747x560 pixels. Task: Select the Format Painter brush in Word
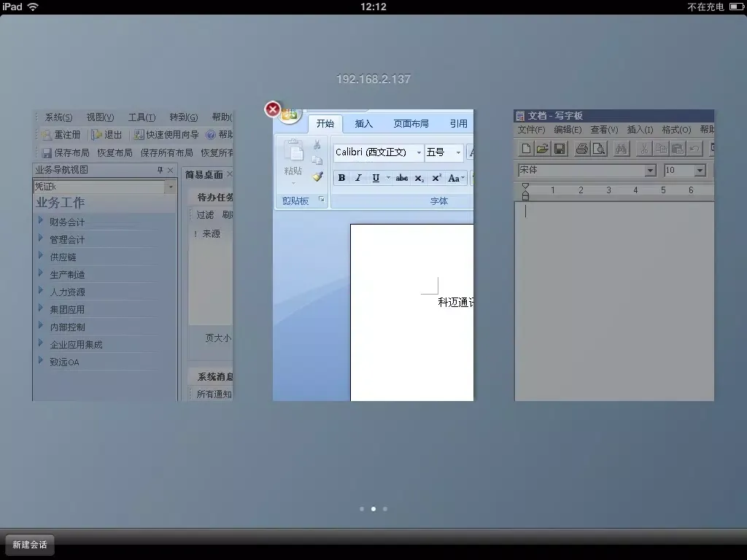point(317,176)
